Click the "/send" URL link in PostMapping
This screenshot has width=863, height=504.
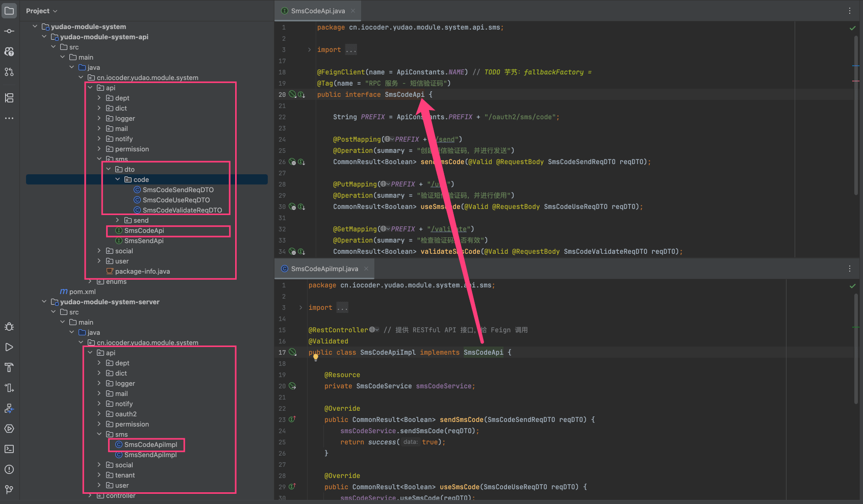pos(446,139)
